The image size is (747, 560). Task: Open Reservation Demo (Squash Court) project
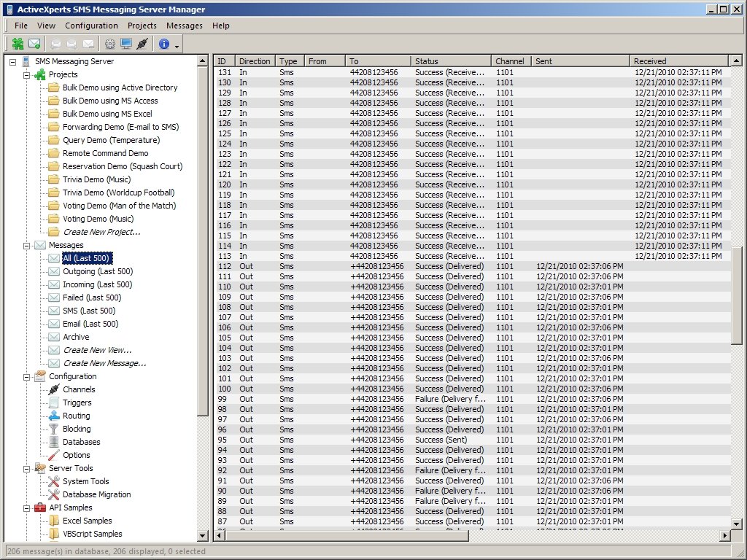coord(123,166)
